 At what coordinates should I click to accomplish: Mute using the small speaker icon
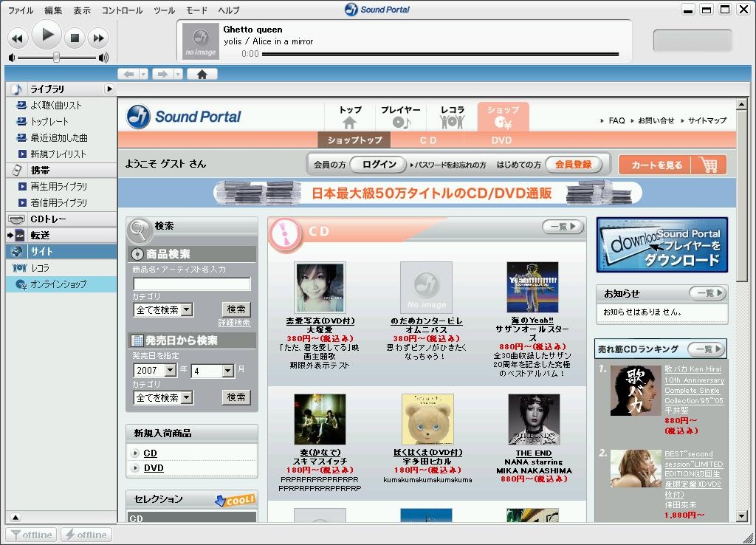tap(12, 58)
